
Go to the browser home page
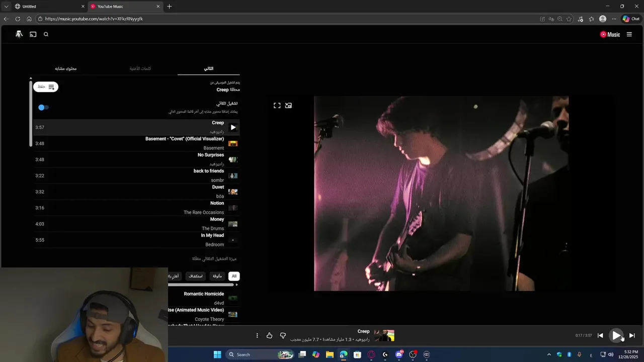pos(29,19)
